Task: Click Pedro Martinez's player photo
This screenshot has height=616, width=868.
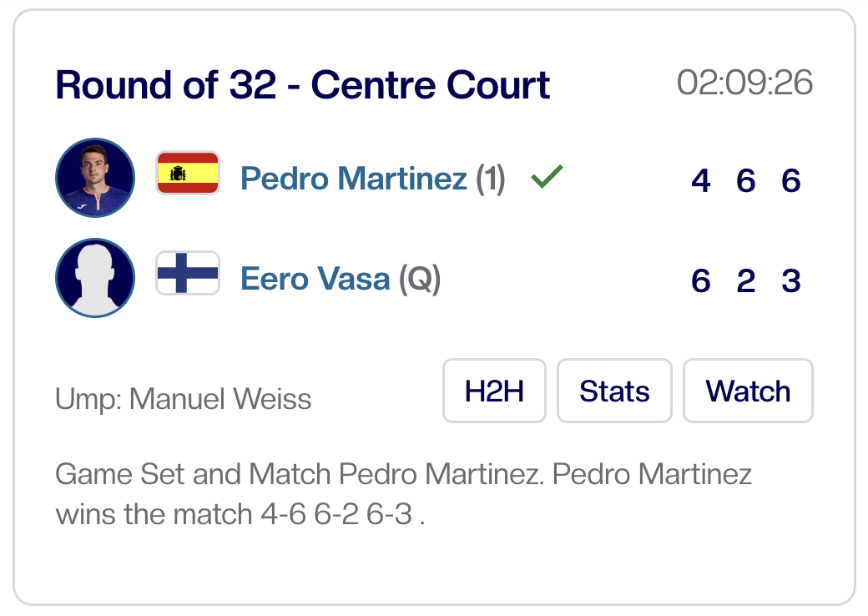Action: 95,178
